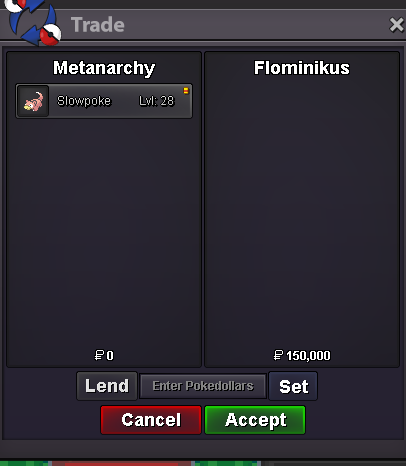This screenshot has width=406, height=466.
Task: Click the Pokedollar symbol beside 150,000
Action: [278, 355]
